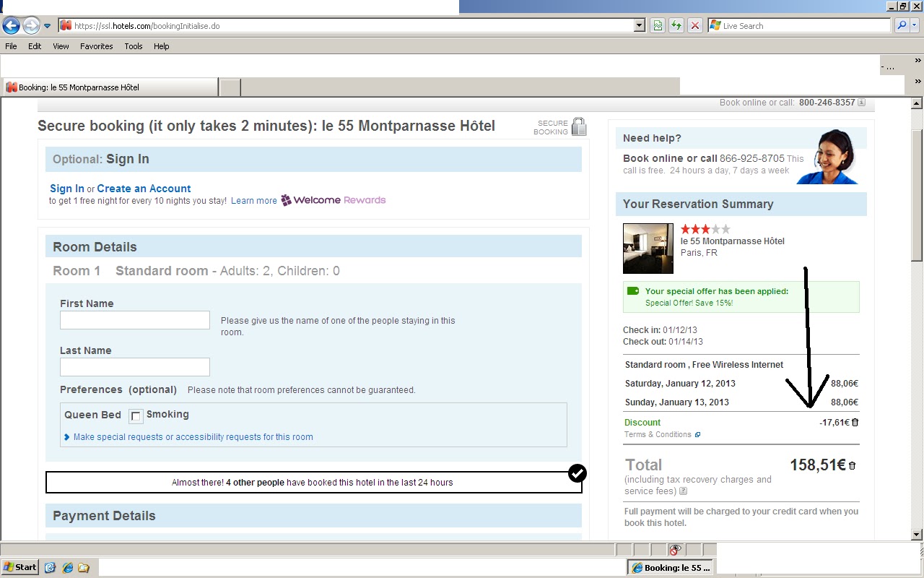Open the search provider options dropdown
Viewport: 924px width, 578px height.
tap(915, 25)
